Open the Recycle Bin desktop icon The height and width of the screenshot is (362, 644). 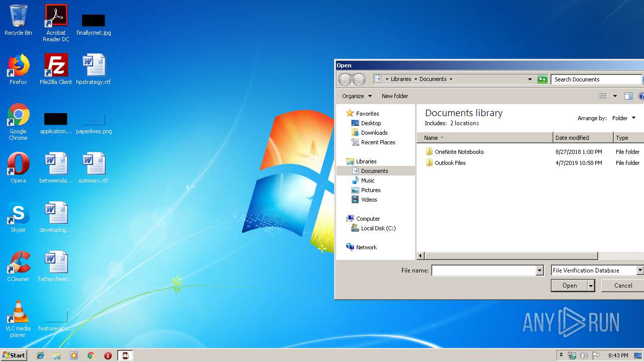click(18, 20)
